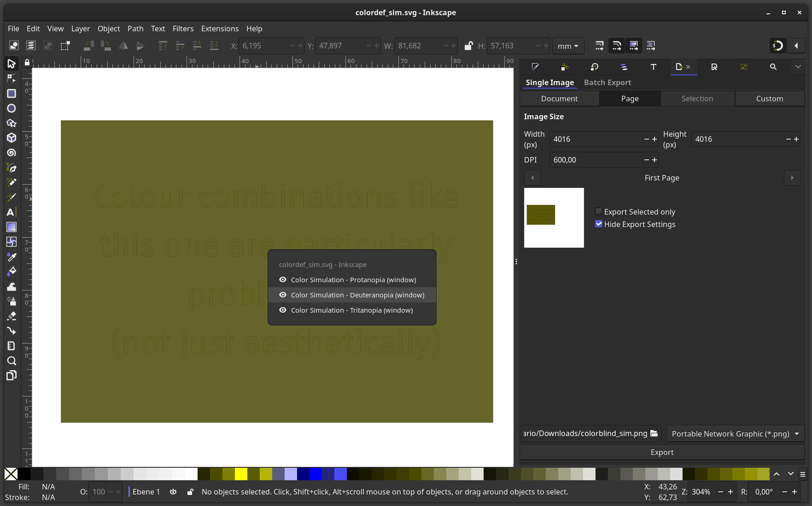Select the Mesh gradient tool
The height and width of the screenshot is (506, 812).
pyautogui.click(x=12, y=242)
